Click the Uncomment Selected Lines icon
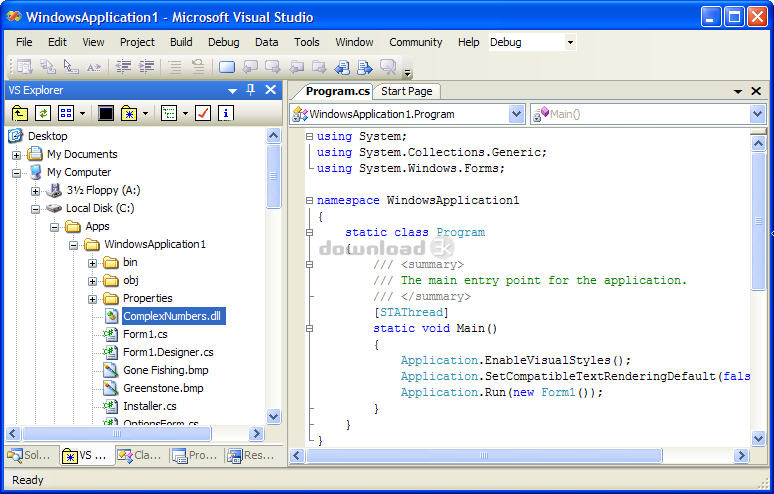Screen dimensions: 774x494 point(198,67)
